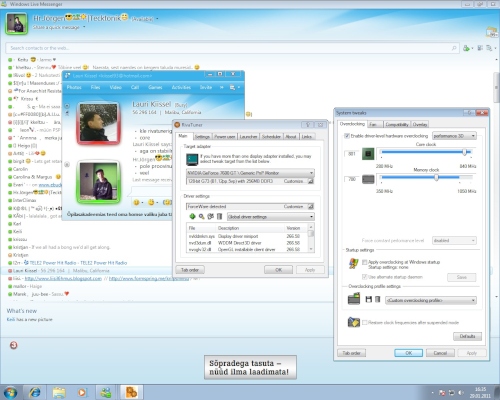The width and height of the screenshot is (500, 400).
Task: Click OK in the System tweaks dialog
Action: coord(409,353)
